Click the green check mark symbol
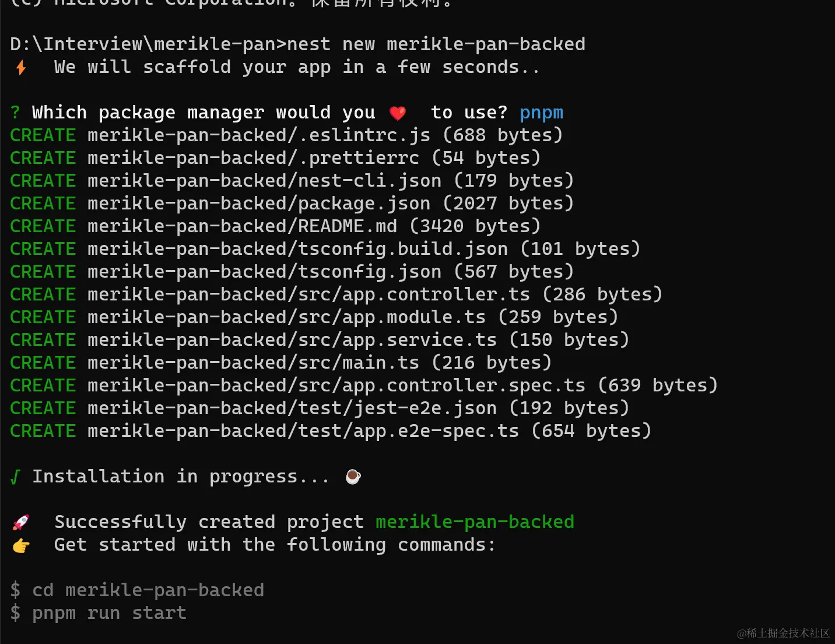The image size is (835, 644). [x=15, y=477]
